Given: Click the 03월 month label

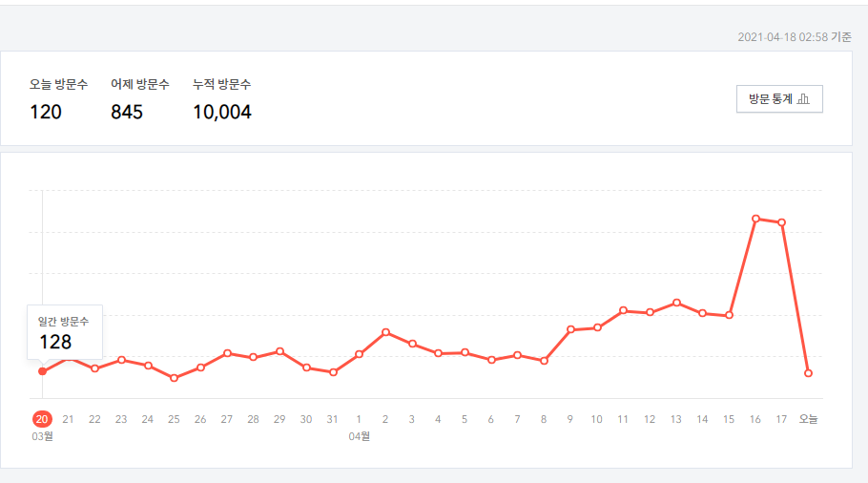Looking at the screenshot, I should (x=42, y=436).
